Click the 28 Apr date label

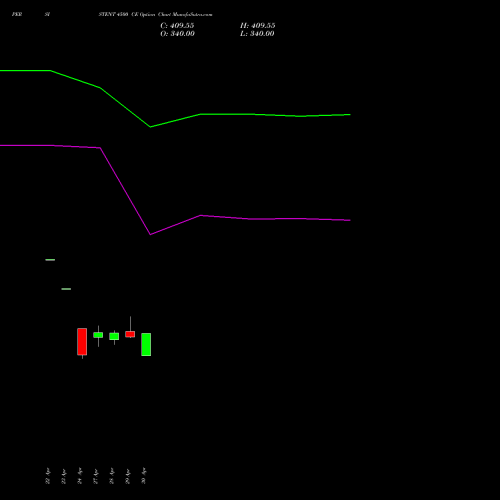coord(112,476)
